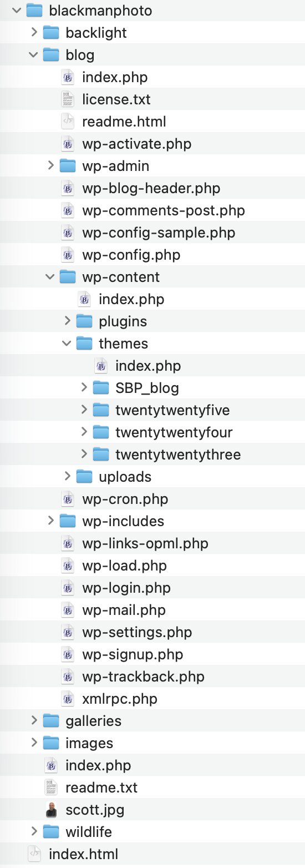Expand the galleries folder
The width and height of the screenshot is (305, 868).
point(34,721)
